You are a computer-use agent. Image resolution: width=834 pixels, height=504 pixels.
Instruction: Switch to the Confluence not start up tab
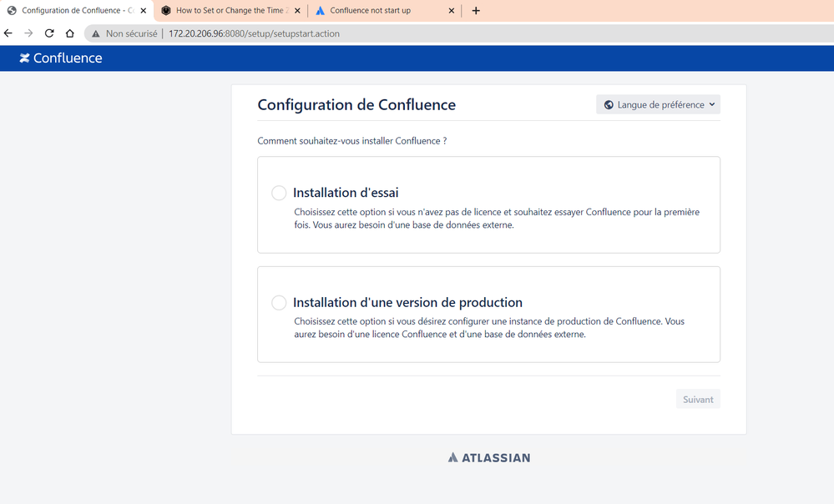click(385, 11)
